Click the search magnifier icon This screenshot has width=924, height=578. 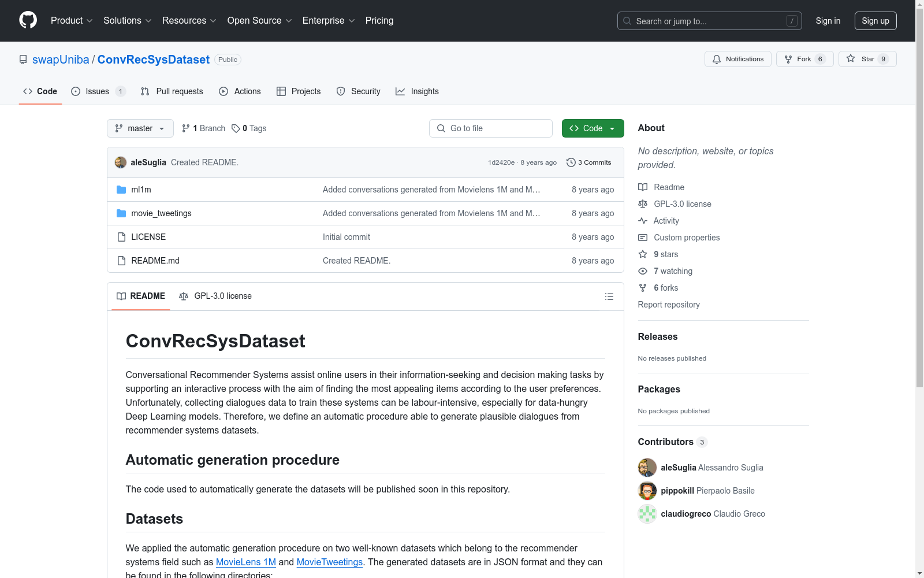tap(627, 21)
